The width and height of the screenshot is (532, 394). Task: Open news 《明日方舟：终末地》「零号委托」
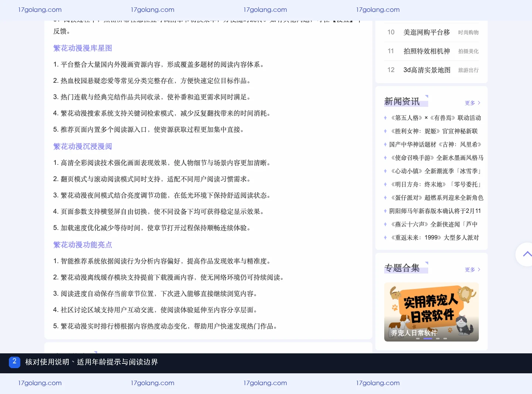tap(436, 184)
